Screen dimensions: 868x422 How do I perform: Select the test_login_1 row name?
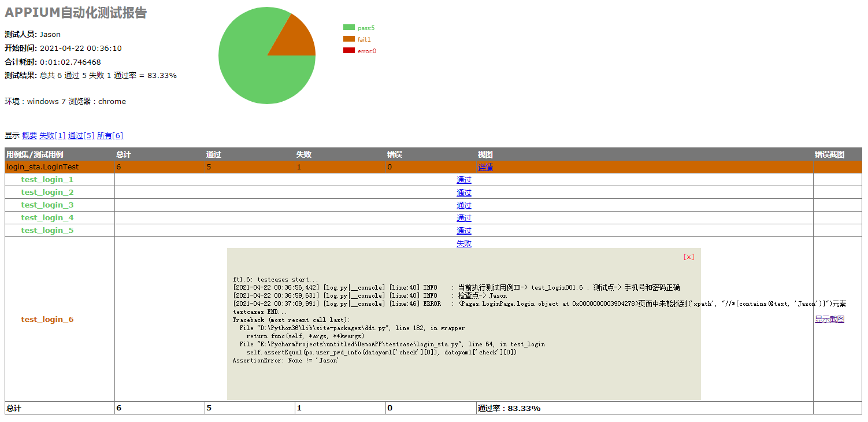coord(47,180)
